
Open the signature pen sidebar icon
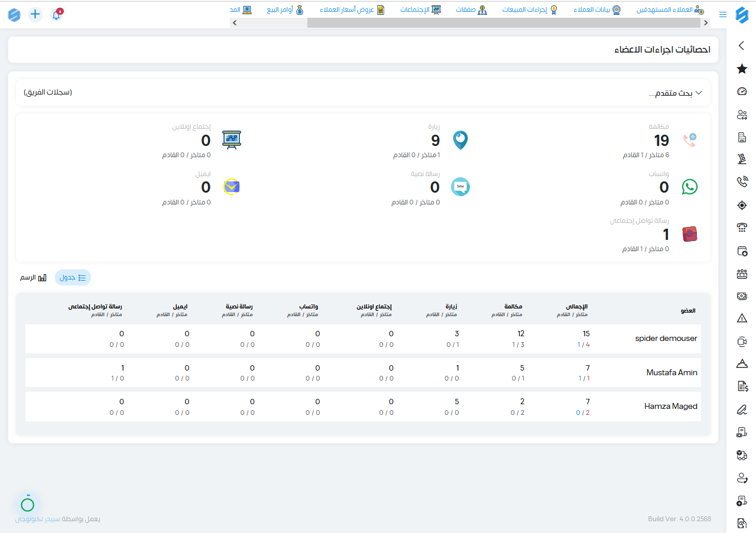(742, 409)
